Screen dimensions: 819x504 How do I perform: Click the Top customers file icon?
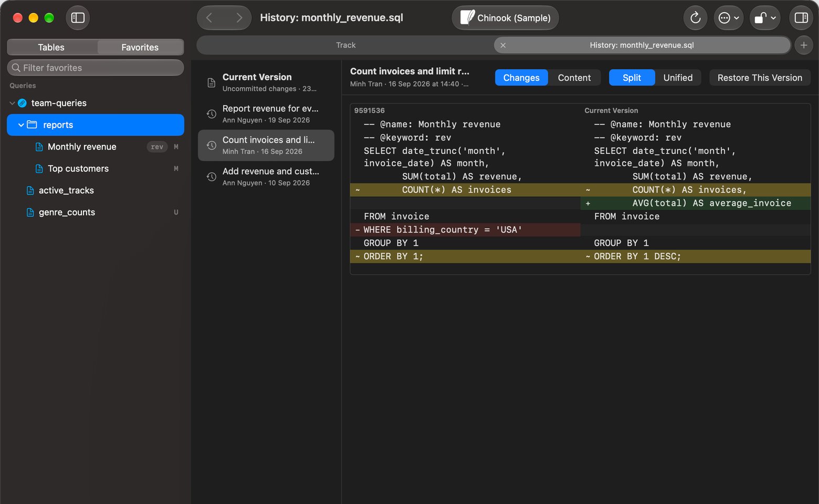click(x=39, y=169)
